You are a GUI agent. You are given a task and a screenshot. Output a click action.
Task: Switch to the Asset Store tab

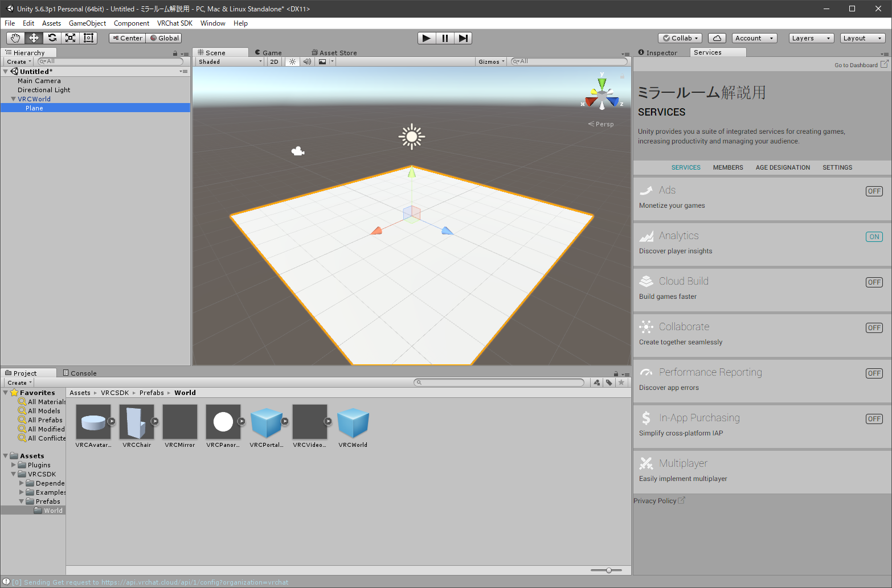[x=334, y=53]
